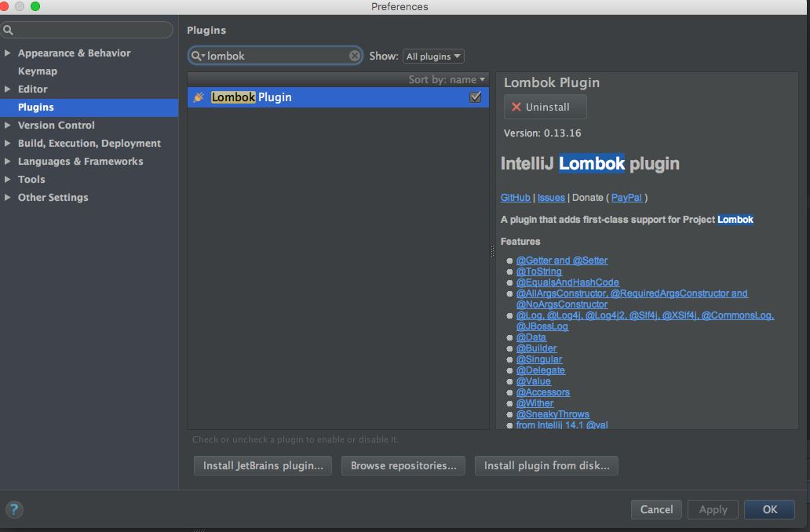The image size is (810, 532).
Task: Open the @Singular feature link
Action: click(x=539, y=359)
